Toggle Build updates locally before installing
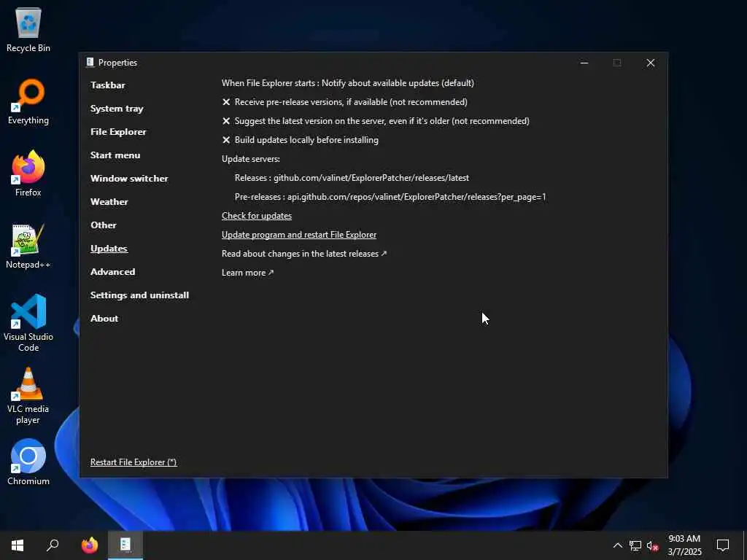This screenshot has width=747, height=560. click(x=300, y=140)
